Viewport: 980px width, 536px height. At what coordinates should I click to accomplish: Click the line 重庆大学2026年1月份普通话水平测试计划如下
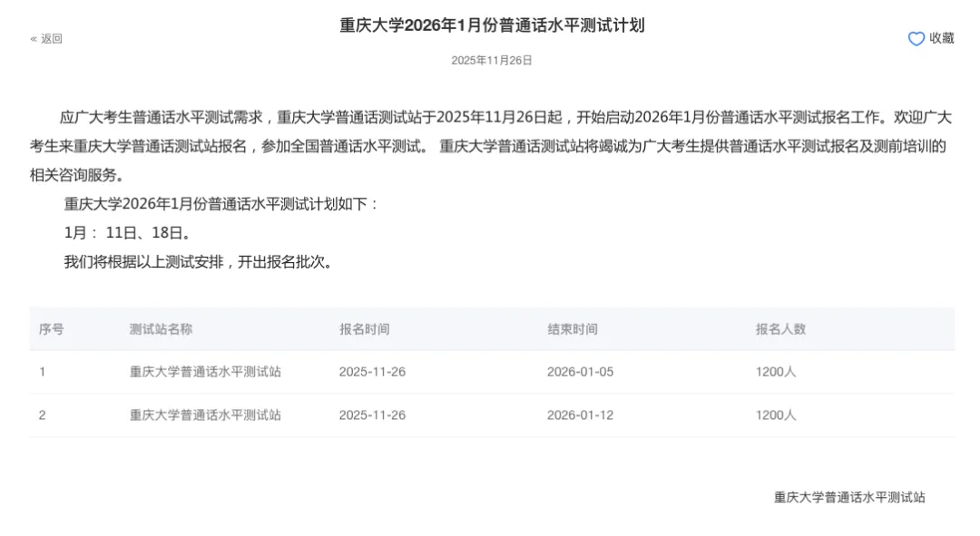(x=220, y=204)
